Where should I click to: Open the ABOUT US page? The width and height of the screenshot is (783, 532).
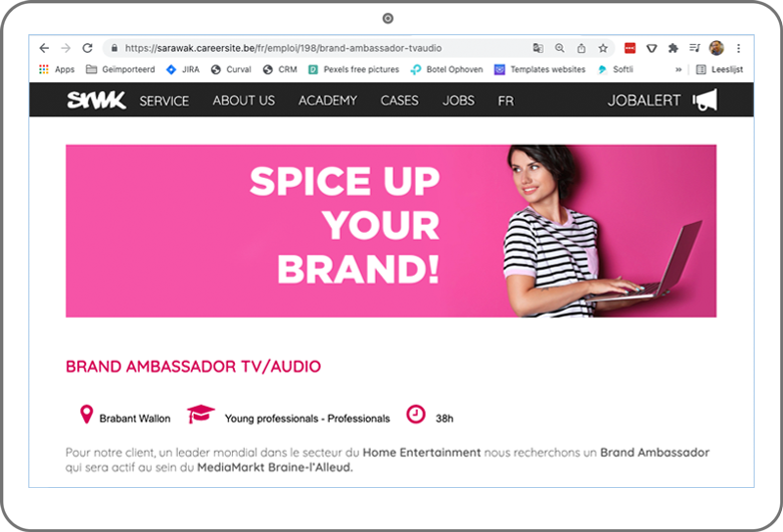(244, 101)
